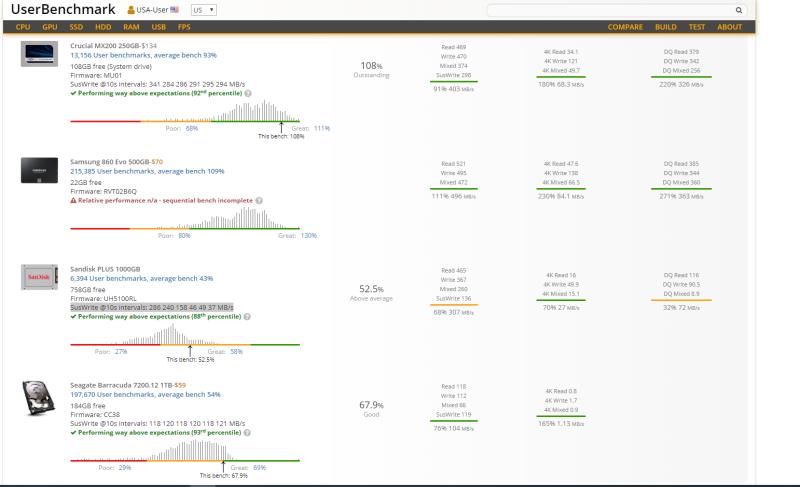Open 197,670 User benchmarks link
The width and height of the screenshot is (800, 487).
coord(145,394)
